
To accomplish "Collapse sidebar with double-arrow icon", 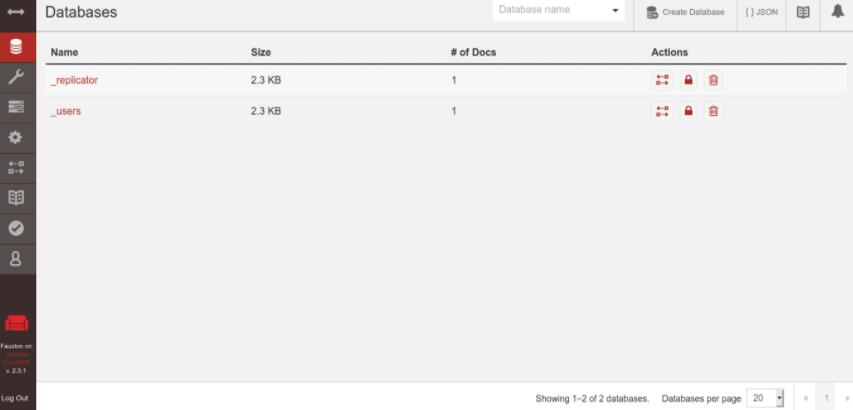I will [x=16, y=12].
